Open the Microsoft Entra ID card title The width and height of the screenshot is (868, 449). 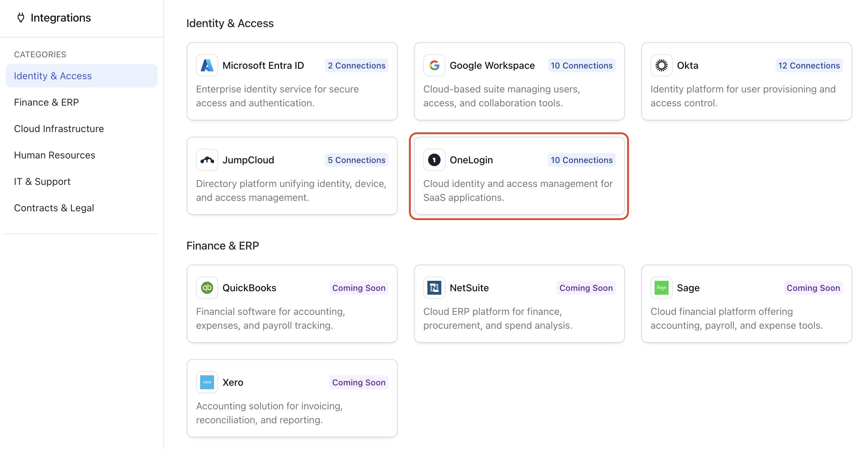click(263, 65)
